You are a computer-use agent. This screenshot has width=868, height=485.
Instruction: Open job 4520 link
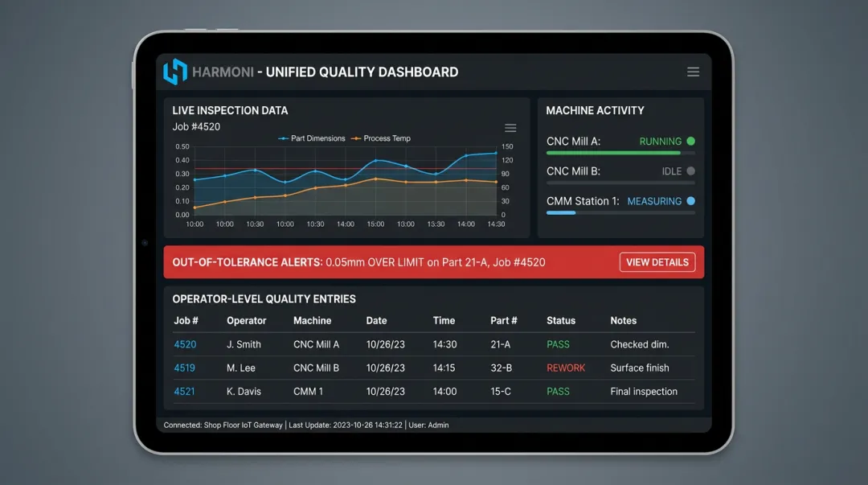click(185, 344)
